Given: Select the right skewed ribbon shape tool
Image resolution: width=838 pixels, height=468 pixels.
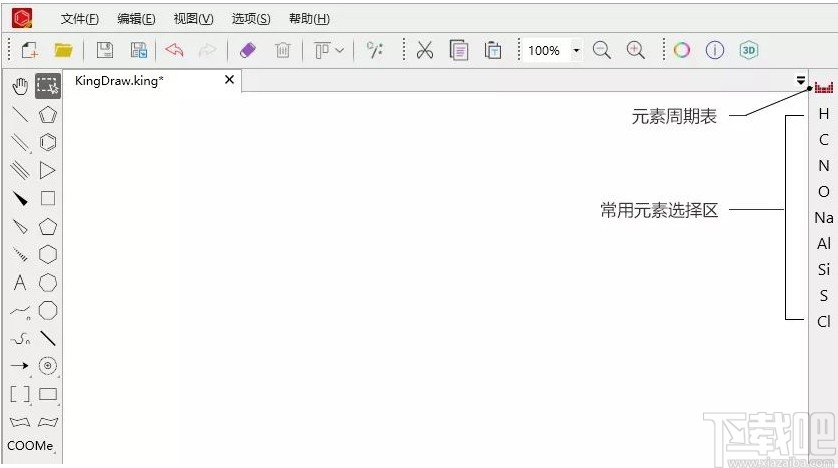Looking at the screenshot, I should 48,422.
